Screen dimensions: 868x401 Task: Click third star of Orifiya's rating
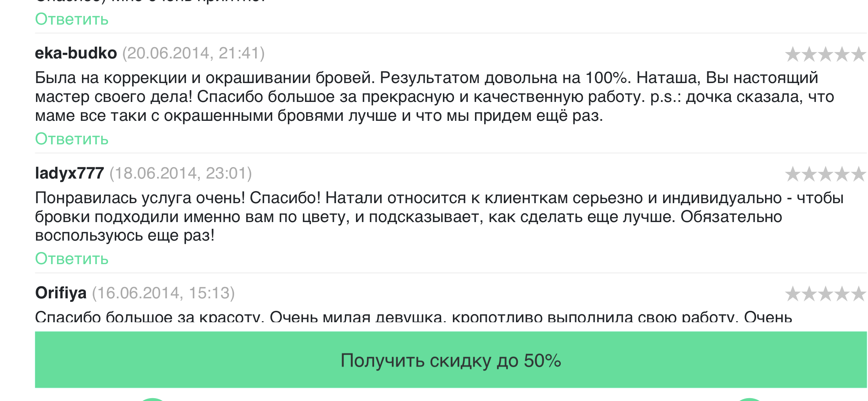coord(826,294)
